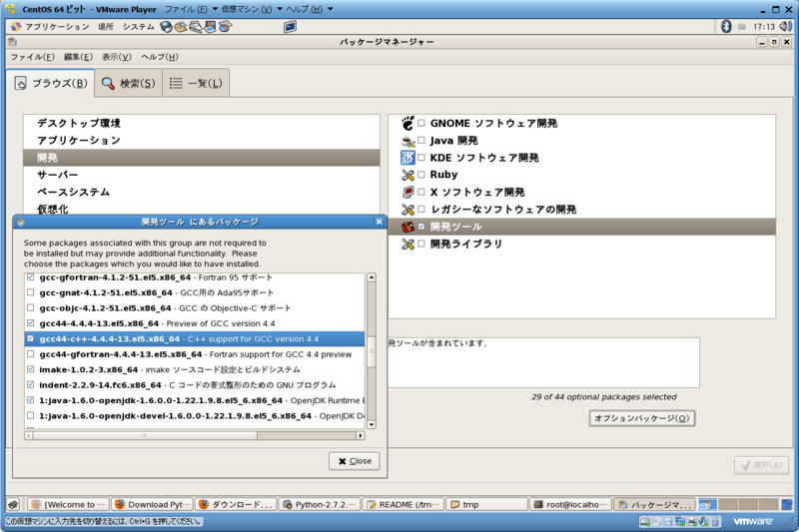The image size is (799, 532).
Task: Click the KDE icon beside KDE ソフトウェア開発
Action: click(x=407, y=158)
